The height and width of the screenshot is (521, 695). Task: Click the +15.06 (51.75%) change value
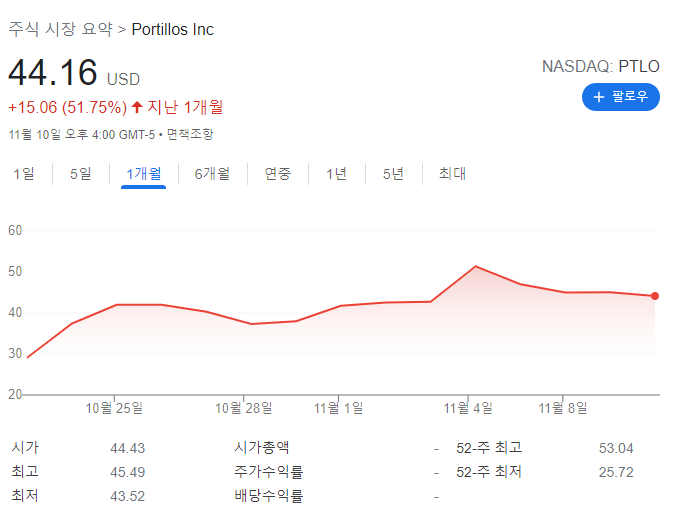pyautogui.click(x=68, y=107)
